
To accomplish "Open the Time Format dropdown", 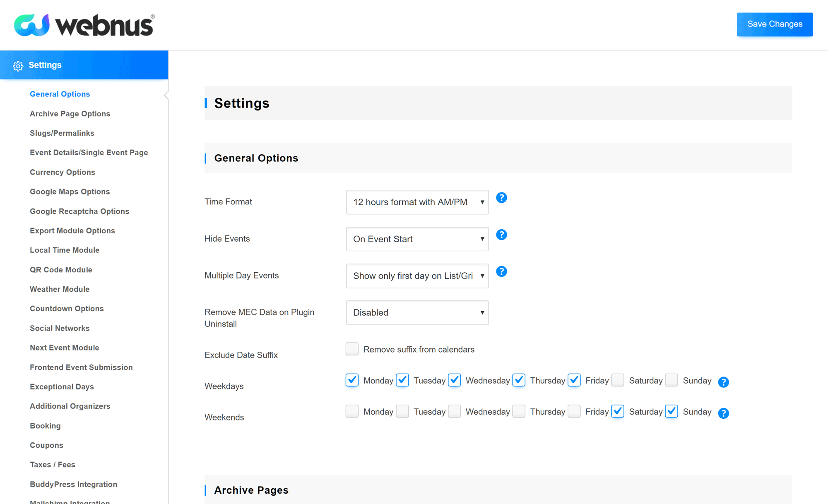I will [x=417, y=202].
